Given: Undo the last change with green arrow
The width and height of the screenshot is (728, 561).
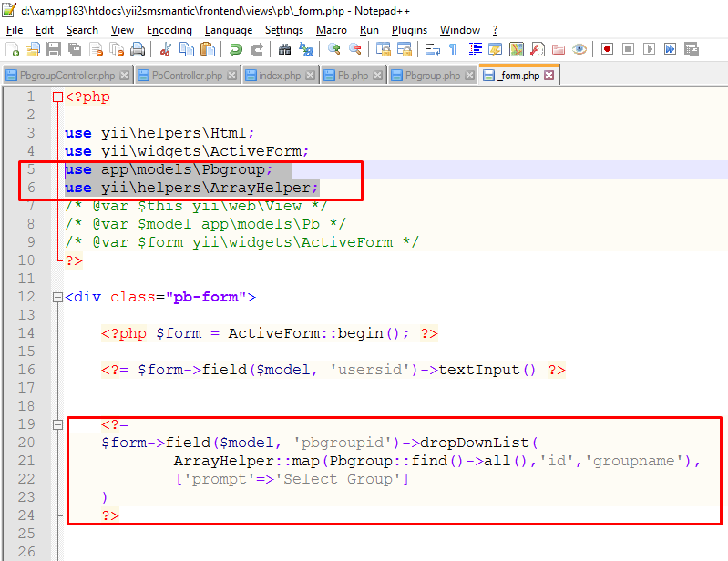Looking at the screenshot, I should pos(235,49).
